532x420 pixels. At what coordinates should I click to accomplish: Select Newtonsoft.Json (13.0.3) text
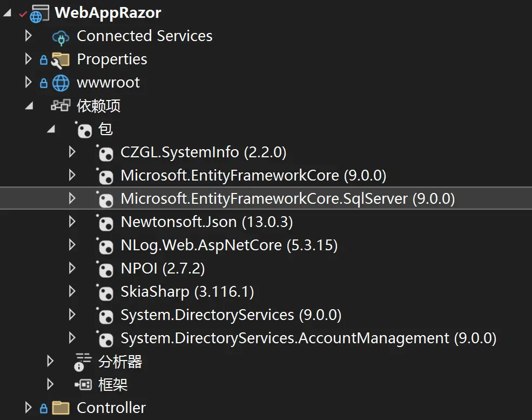(x=207, y=222)
